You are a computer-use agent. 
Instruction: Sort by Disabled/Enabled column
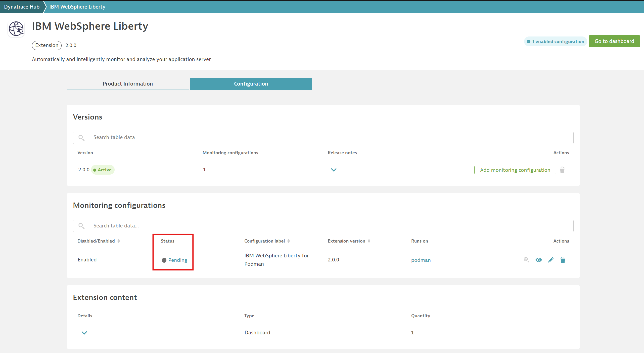(119, 241)
